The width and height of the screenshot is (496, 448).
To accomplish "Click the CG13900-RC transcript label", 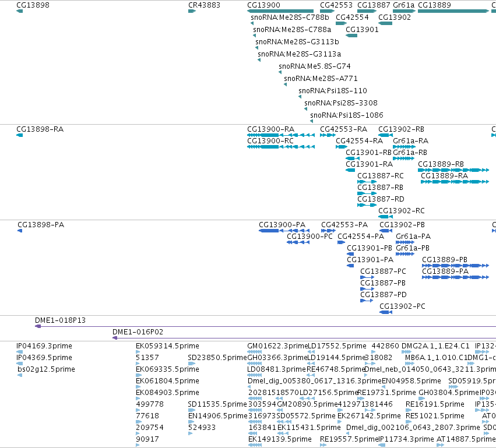I will (270, 141).
